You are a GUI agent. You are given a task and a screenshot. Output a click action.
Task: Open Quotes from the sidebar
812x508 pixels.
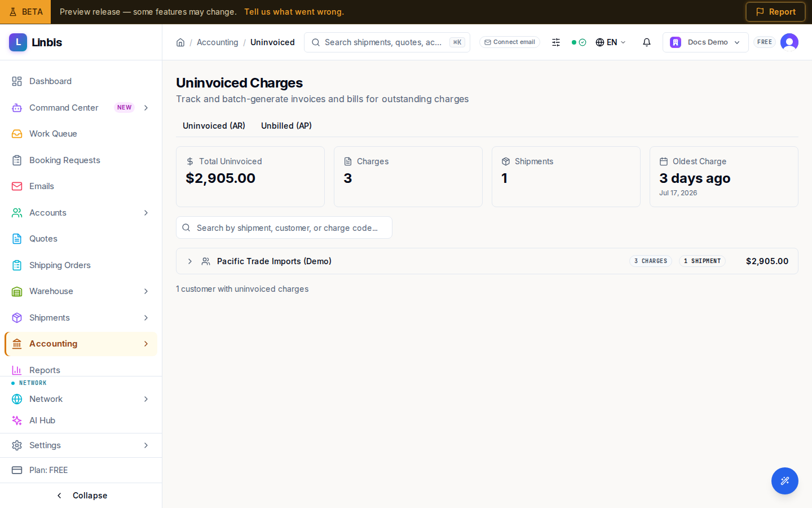[81, 239]
